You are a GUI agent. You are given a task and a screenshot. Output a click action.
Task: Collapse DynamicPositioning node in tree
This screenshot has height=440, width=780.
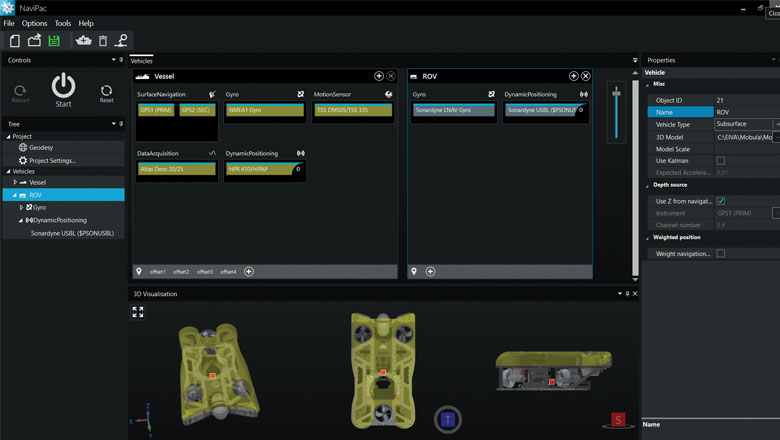pos(20,220)
